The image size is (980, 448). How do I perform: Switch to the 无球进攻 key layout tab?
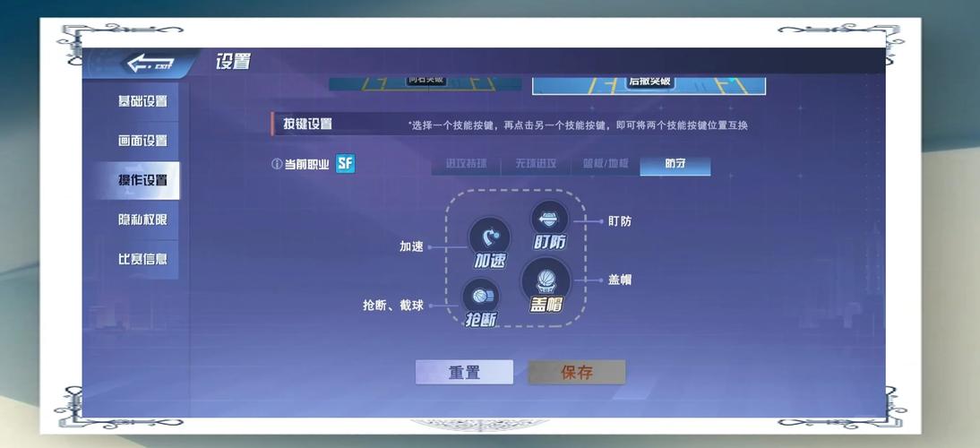pos(536,165)
